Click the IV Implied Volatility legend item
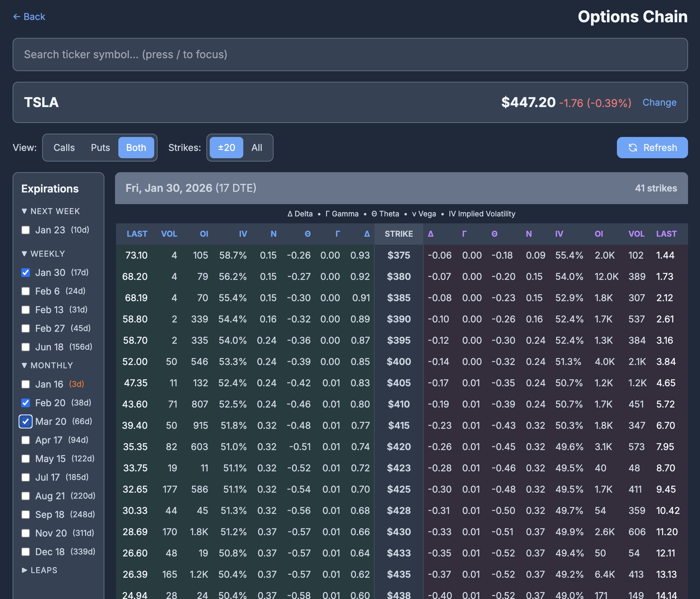Viewport: 700px width, 599px height. tap(481, 214)
